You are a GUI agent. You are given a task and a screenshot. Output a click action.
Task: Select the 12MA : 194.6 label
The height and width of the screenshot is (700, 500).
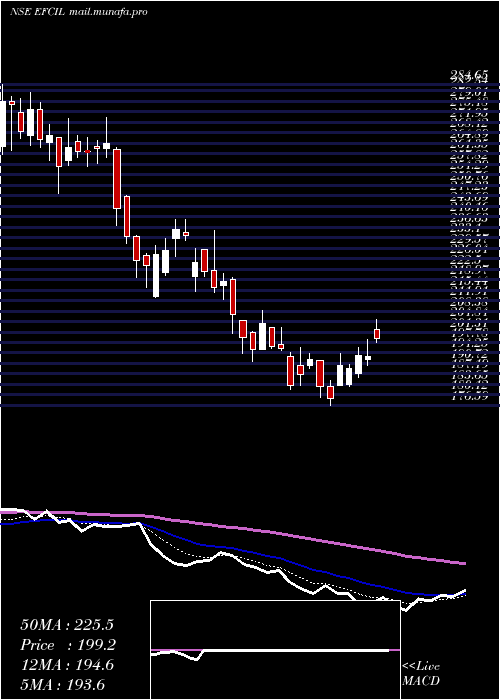click(x=67, y=665)
